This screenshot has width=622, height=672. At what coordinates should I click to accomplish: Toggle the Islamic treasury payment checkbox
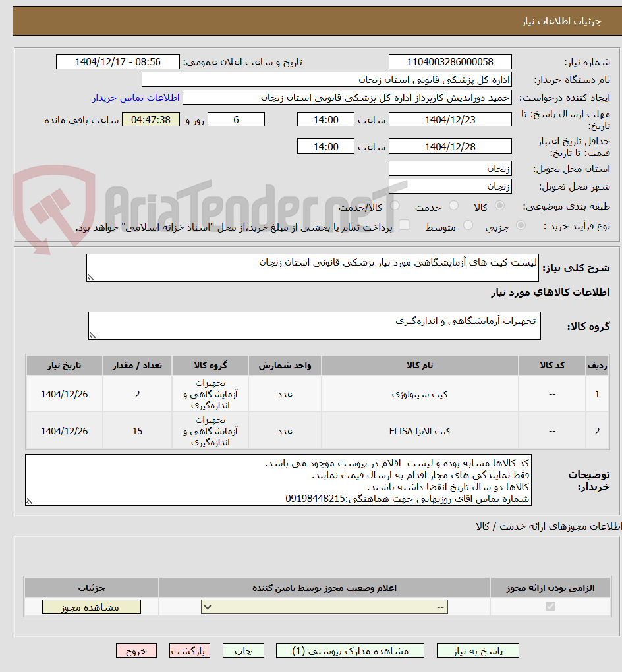pyautogui.click(x=404, y=225)
